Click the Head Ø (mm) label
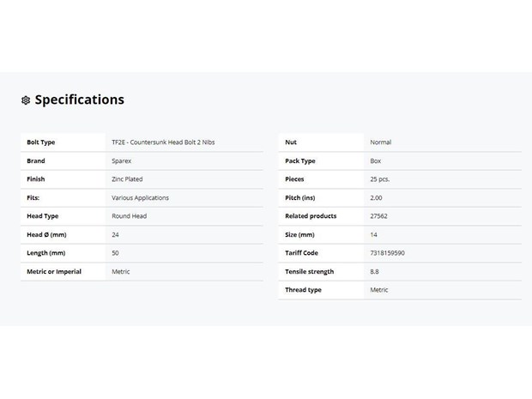 click(46, 235)
